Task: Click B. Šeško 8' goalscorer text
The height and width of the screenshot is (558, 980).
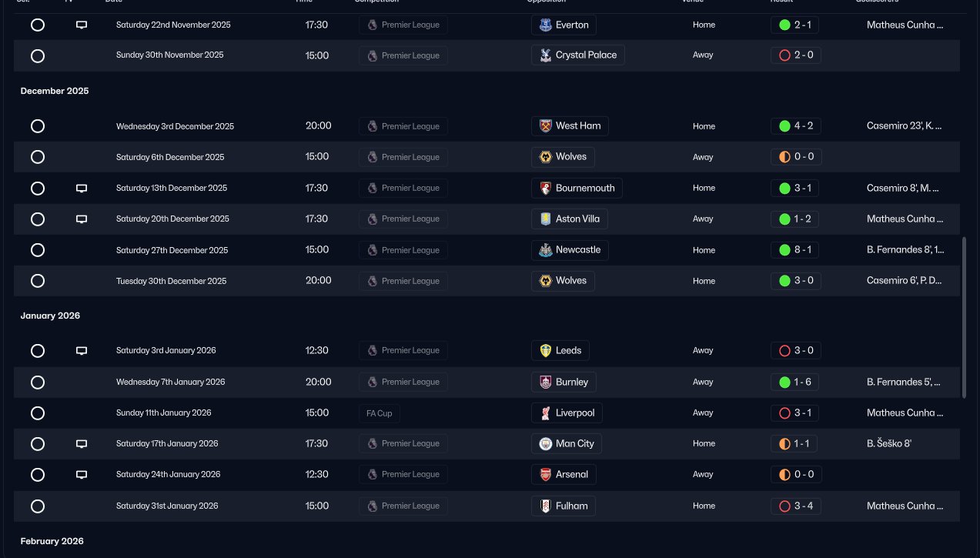Action: [x=889, y=444]
